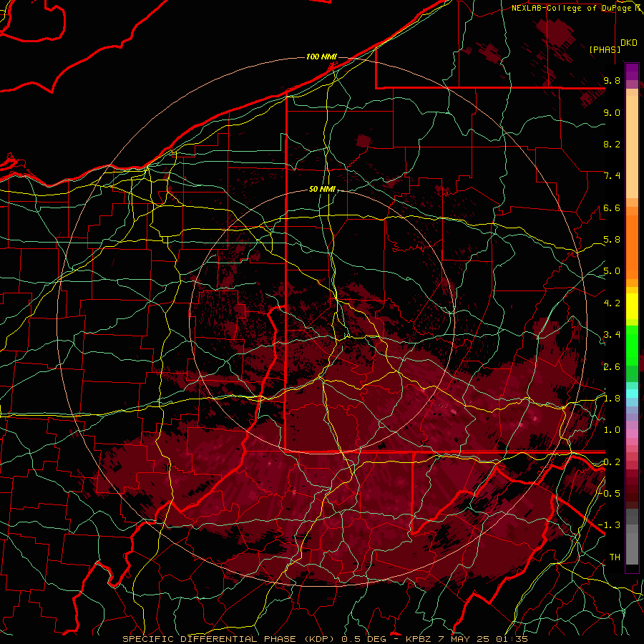Image resolution: width=644 pixels, height=644 pixels.
Task: Click the 100 NMI range ring label
Action: point(321,57)
